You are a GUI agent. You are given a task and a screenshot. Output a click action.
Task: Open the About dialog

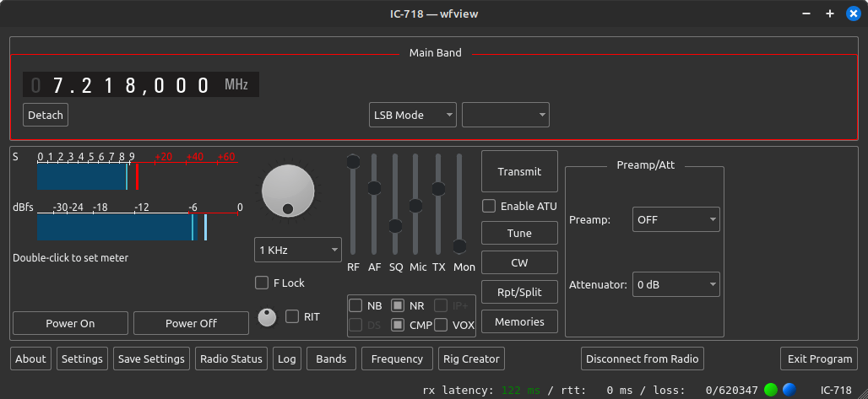[x=30, y=359]
